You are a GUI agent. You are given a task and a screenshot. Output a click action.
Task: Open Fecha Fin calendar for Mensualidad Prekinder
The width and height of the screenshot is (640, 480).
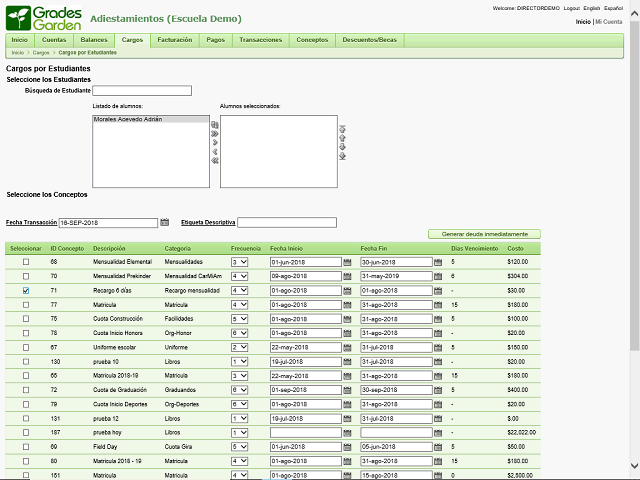[x=438, y=277]
